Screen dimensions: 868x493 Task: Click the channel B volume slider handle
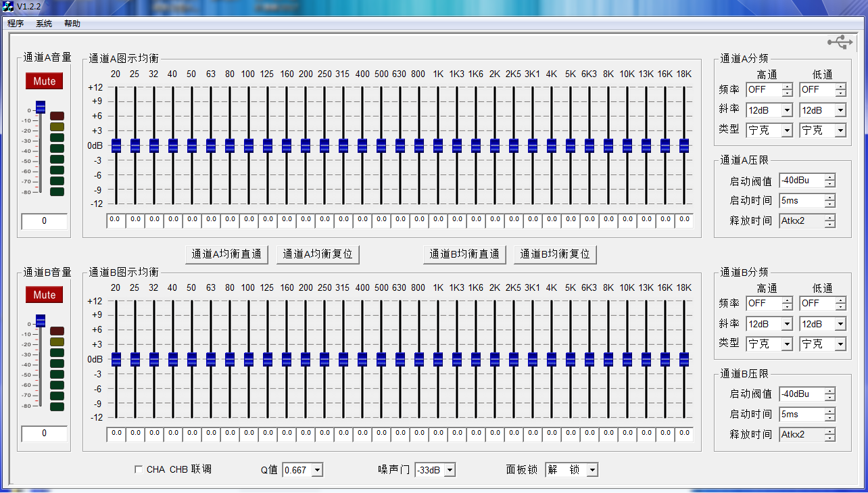point(41,321)
